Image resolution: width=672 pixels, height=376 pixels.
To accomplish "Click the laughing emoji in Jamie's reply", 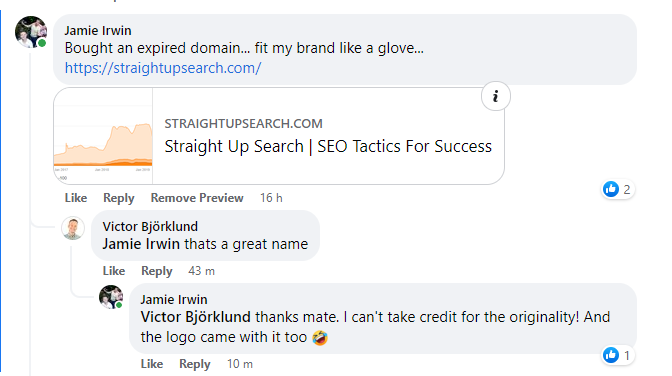I will (320, 337).
